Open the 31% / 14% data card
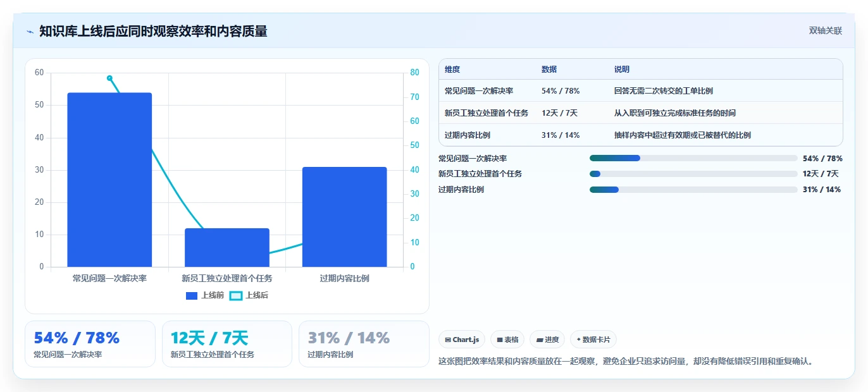This screenshot has width=868, height=392. (x=364, y=344)
